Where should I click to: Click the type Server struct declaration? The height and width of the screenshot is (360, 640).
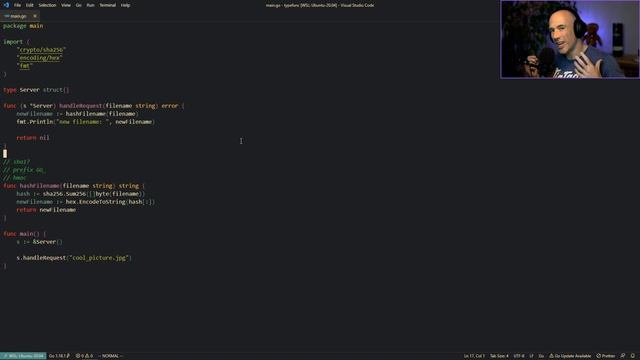tap(36, 90)
